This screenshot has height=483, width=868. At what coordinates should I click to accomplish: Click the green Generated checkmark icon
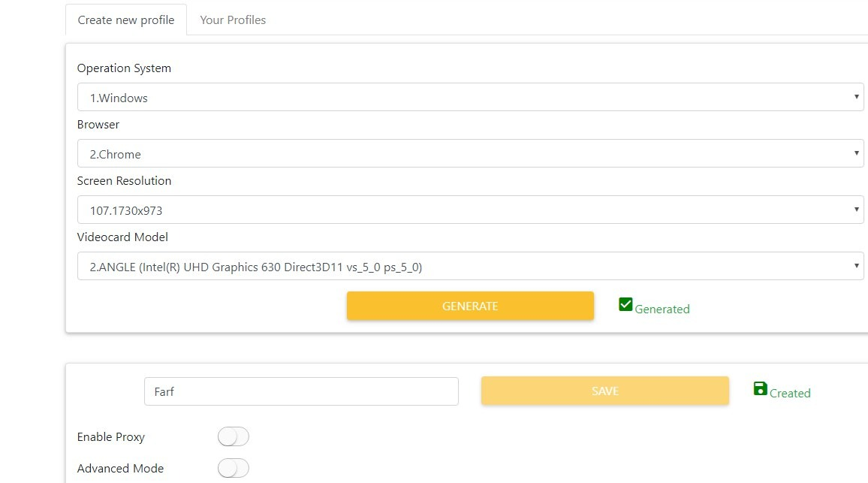tap(625, 304)
